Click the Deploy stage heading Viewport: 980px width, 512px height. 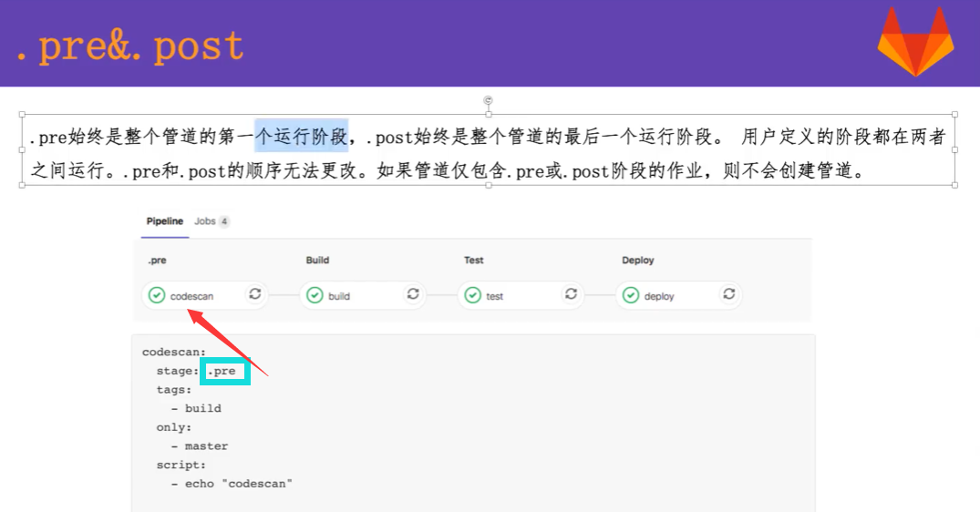pyautogui.click(x=637, y=261)
